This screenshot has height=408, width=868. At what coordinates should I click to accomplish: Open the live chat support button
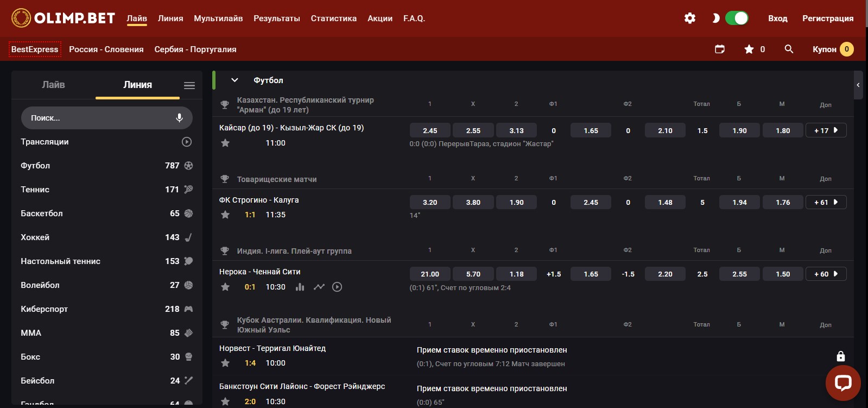[x=843, y=382]
